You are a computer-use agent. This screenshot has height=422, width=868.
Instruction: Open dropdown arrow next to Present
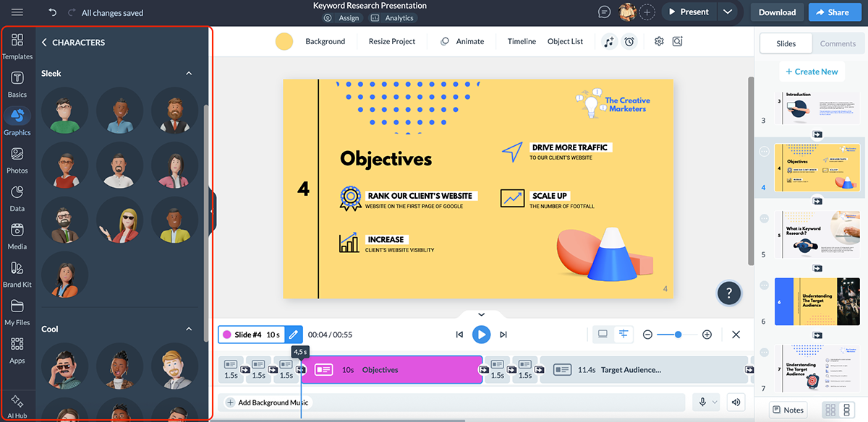click(728, 12)
